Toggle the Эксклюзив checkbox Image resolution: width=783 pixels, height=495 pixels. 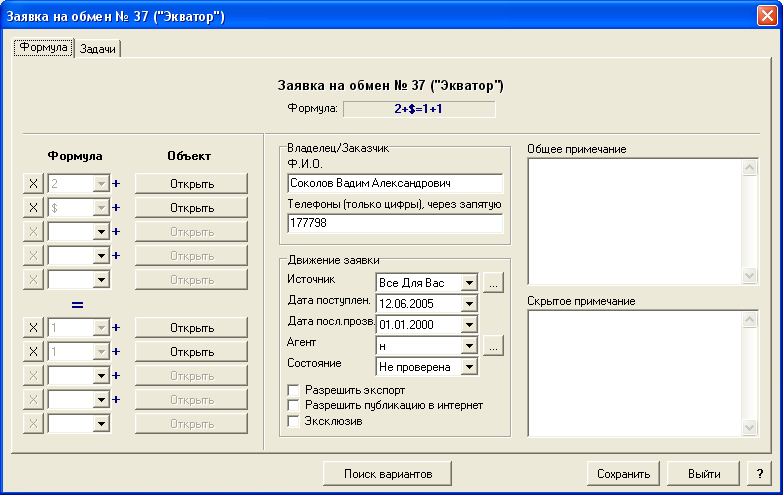[x=294, y=421]
